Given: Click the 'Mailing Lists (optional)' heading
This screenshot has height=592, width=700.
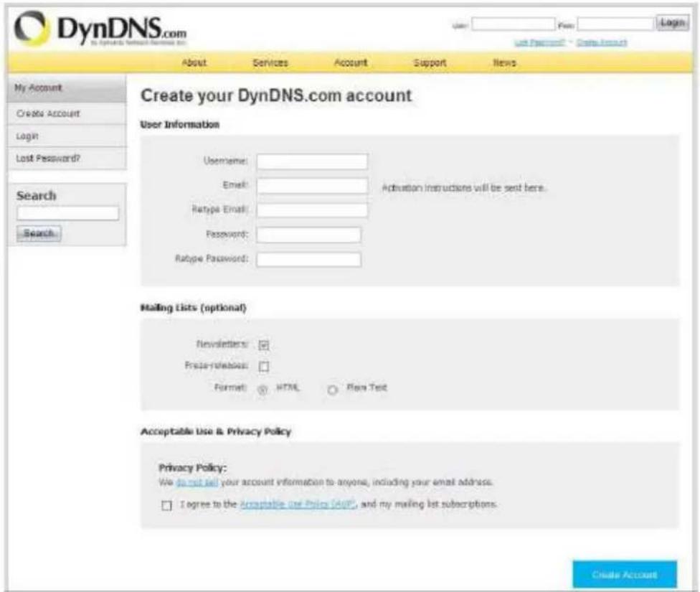Looking at the screenshot, I should 194,308.
